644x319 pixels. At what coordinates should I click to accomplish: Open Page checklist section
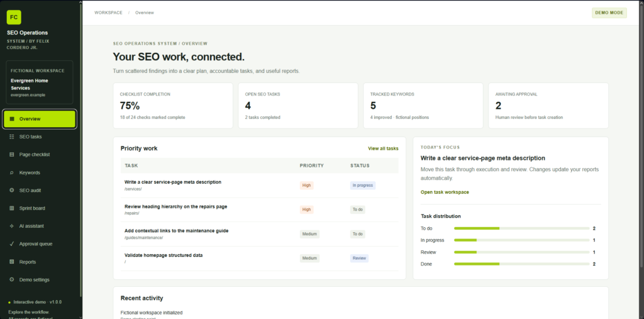40,155
